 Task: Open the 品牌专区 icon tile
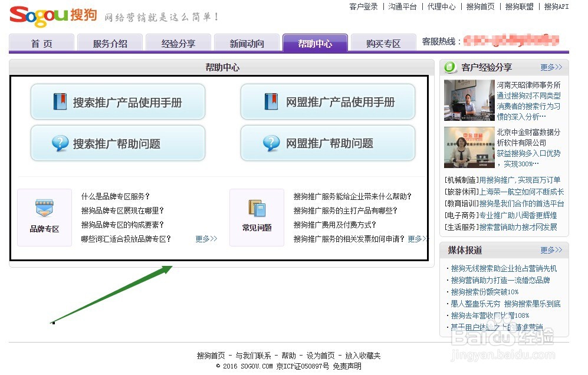[44, 217]
